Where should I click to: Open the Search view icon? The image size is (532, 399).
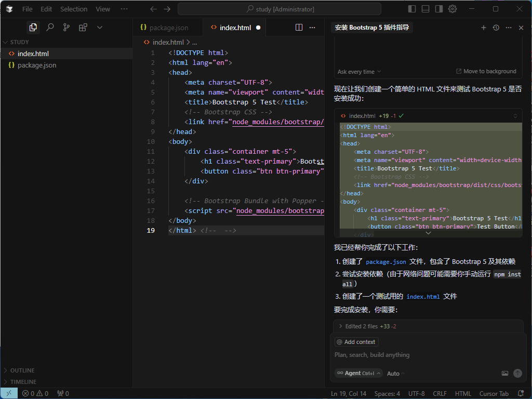tap(50, 28)
